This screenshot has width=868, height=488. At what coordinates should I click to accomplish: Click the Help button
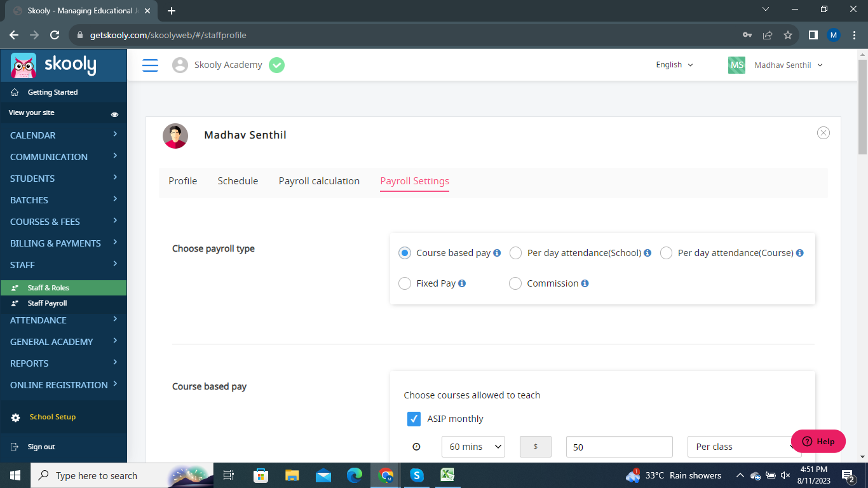coord(818,441)
